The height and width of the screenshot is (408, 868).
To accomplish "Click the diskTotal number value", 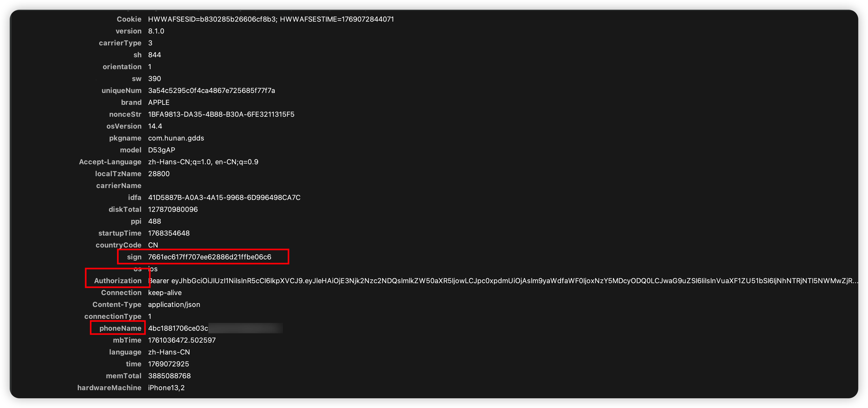I will (x=172, y=209).
